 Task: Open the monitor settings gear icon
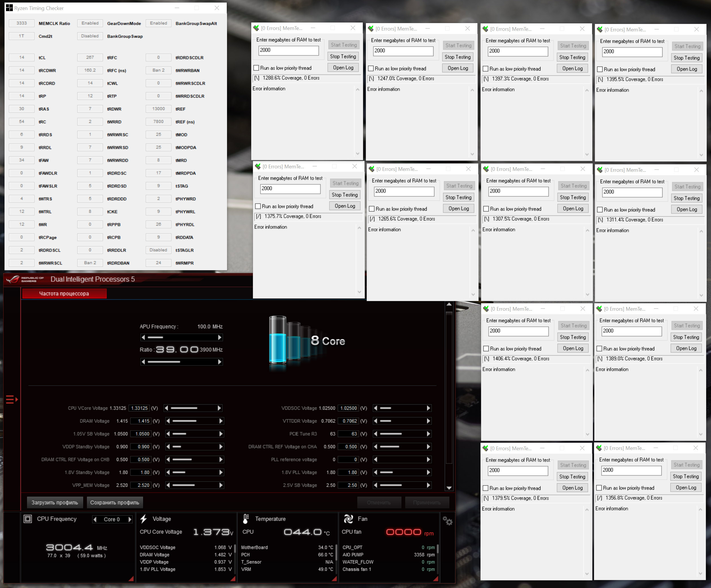coord(447,521)
